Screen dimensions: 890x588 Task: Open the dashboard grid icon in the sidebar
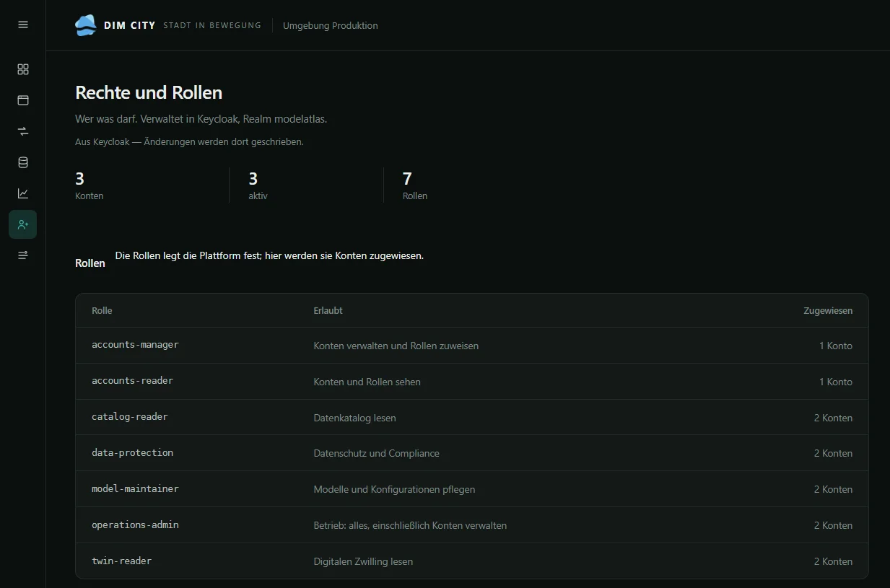click(x=23, y=69)
